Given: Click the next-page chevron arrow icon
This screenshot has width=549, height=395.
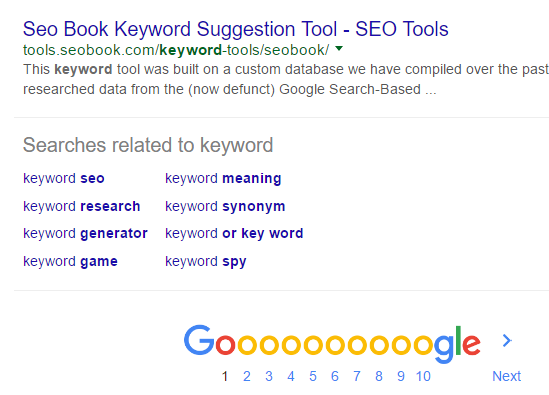Looking at the screenshot, I should click(507, 340).
